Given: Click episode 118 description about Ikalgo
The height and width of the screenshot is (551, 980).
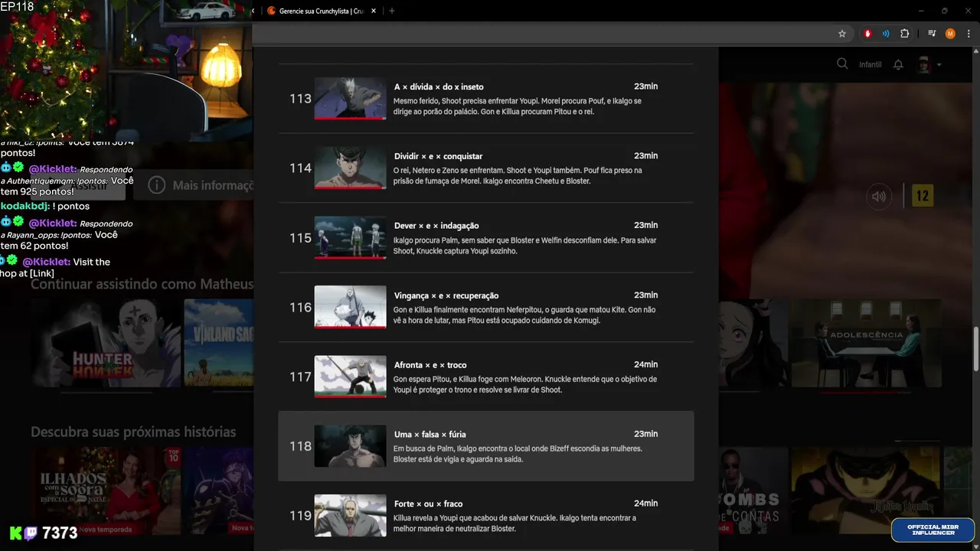Looking at the screenshot, I should point(518,454).
